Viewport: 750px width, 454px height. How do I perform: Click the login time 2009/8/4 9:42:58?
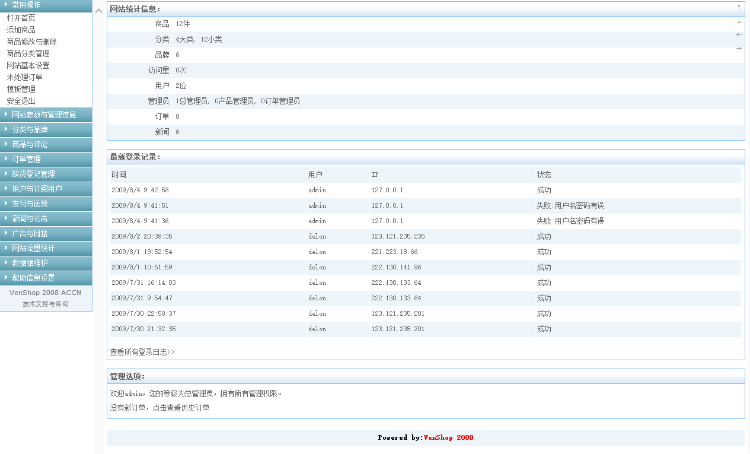(x=140, y=190)
